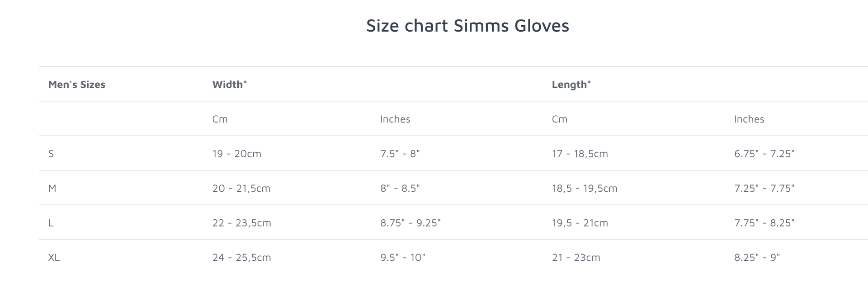Click the XL size row label
Image resolution: width=868 pixels, height=297 pixels.
pos(54,257)
